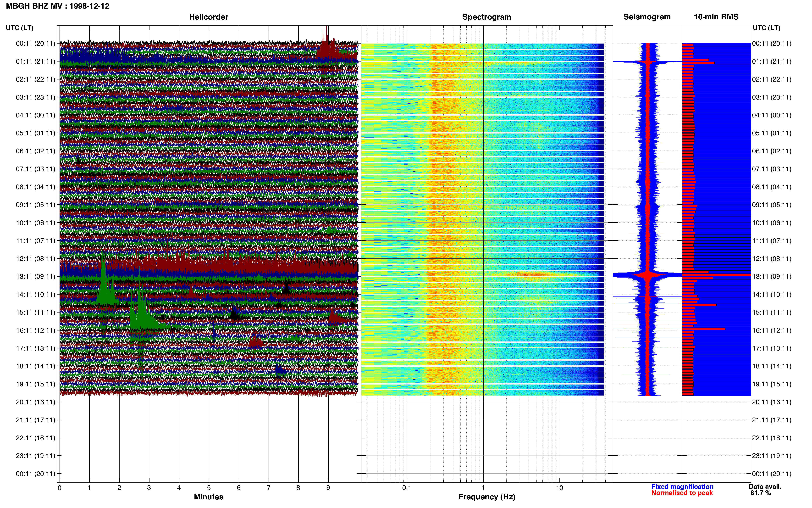Screen dimensions: 812x508
Task: Click left time label '06:11 (02:11)'
Action: click(x=36, y=151)
